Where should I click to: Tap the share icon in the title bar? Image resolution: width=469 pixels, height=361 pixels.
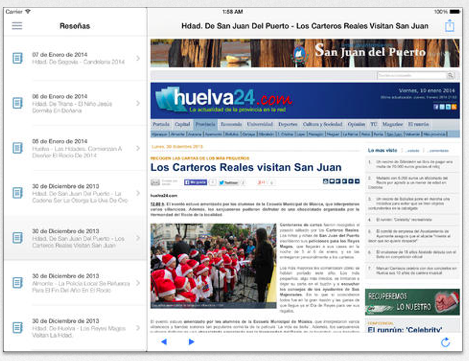pos(450,26)
